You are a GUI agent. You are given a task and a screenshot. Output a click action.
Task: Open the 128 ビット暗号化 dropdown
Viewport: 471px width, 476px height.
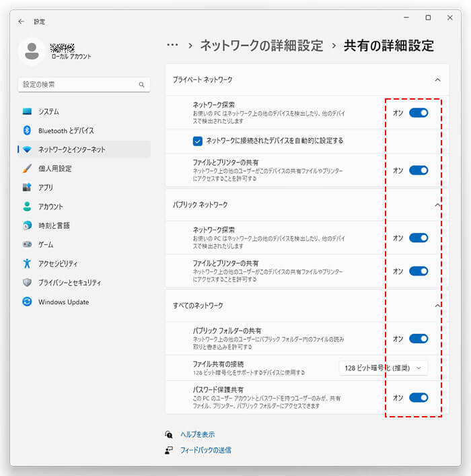(384, 368)
